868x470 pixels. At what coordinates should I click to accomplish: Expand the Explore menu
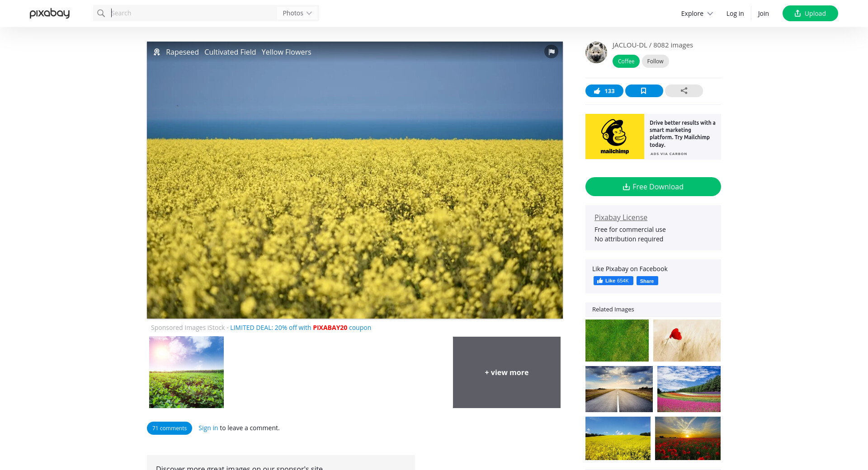[697, 14]
